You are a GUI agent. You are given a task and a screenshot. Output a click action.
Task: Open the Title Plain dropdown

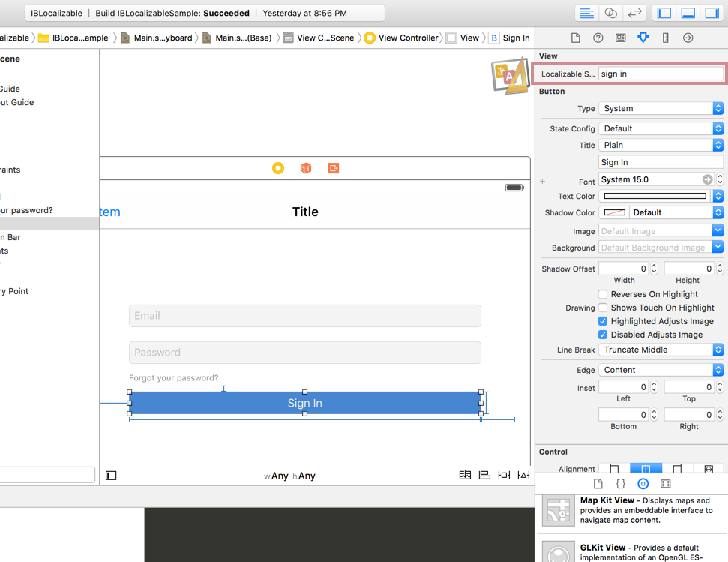pos(661,145)
